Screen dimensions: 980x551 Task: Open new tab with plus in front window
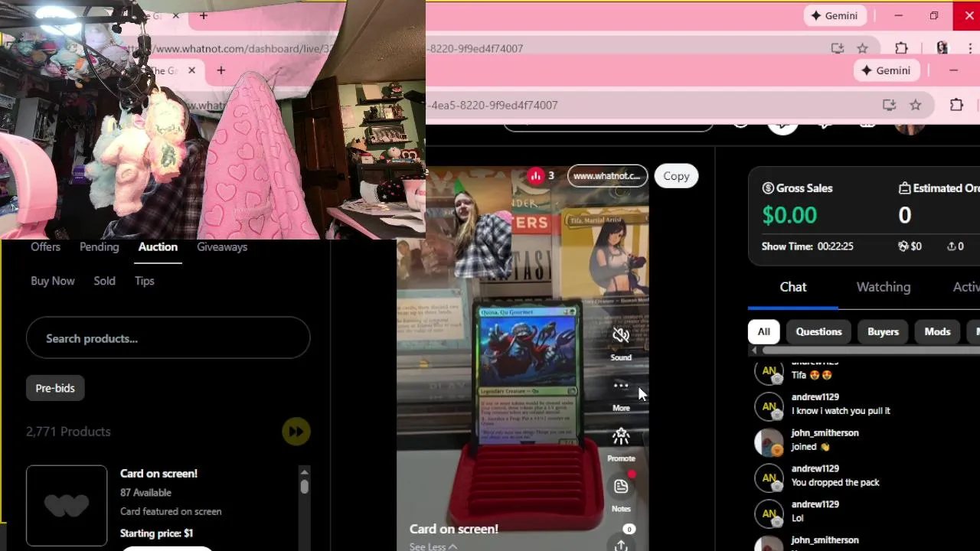(x=220, y=70)
